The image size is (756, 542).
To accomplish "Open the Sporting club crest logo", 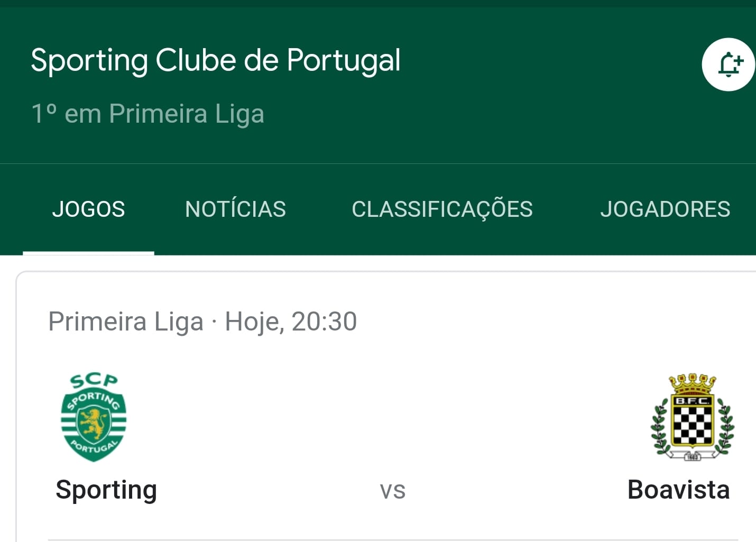I will [94, 417].
